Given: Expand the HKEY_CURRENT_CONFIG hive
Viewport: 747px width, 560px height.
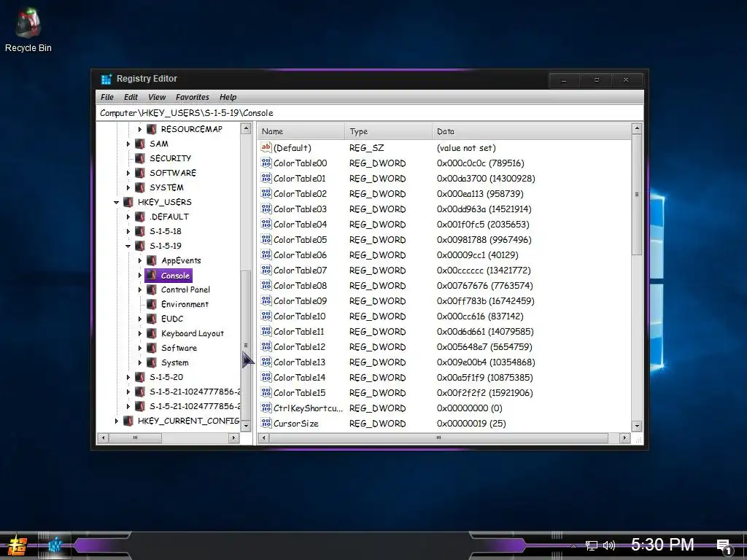Looking at the screenshot, I should pyautogui.click(x=116, y=421).
